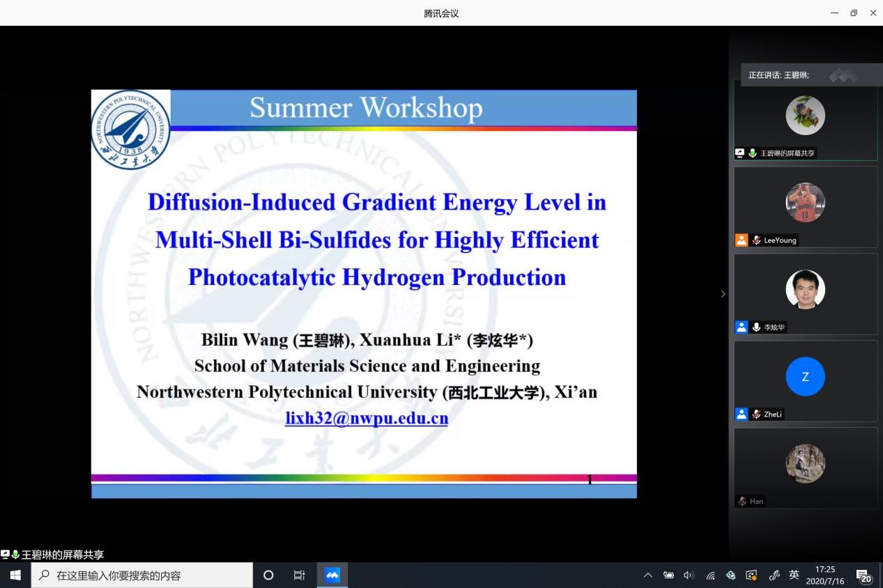Image resolution: width=883 pixels, height=588 pixels.
Task: Collapse the participant video side panel
Action: 723,294
